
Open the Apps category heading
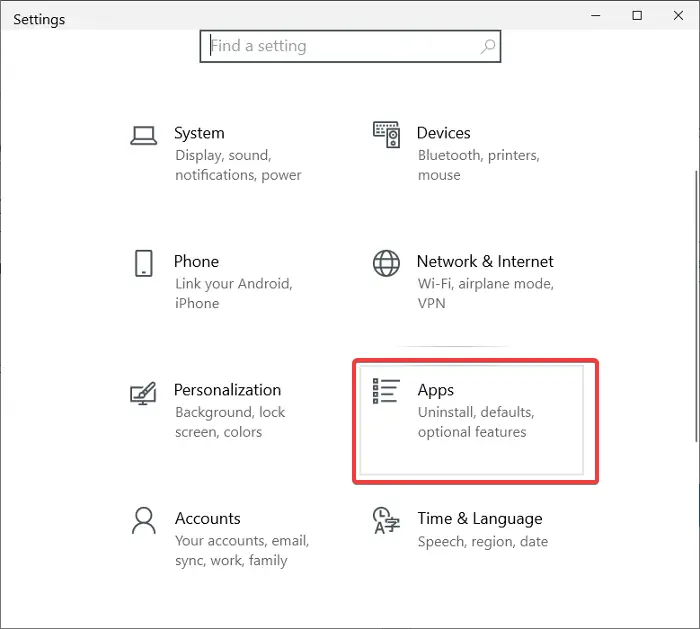tap(436, 391)
